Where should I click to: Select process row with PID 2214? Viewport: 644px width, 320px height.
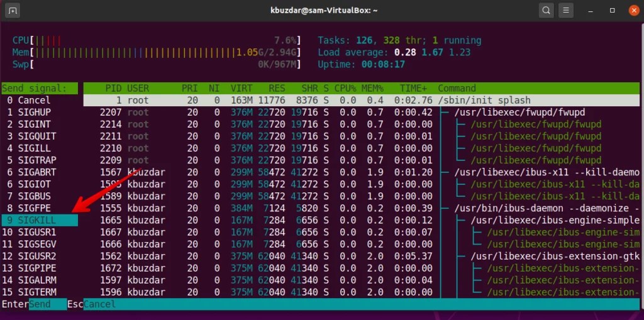(362, 124)
